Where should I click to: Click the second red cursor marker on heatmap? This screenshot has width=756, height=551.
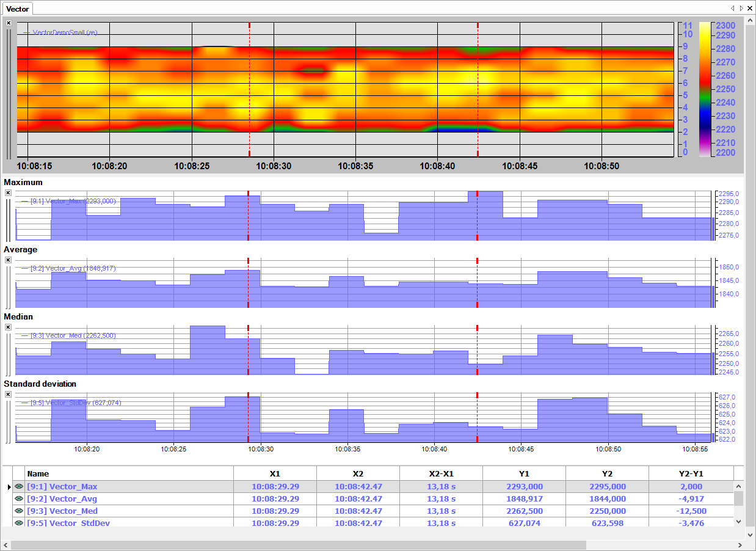[478, 89]
